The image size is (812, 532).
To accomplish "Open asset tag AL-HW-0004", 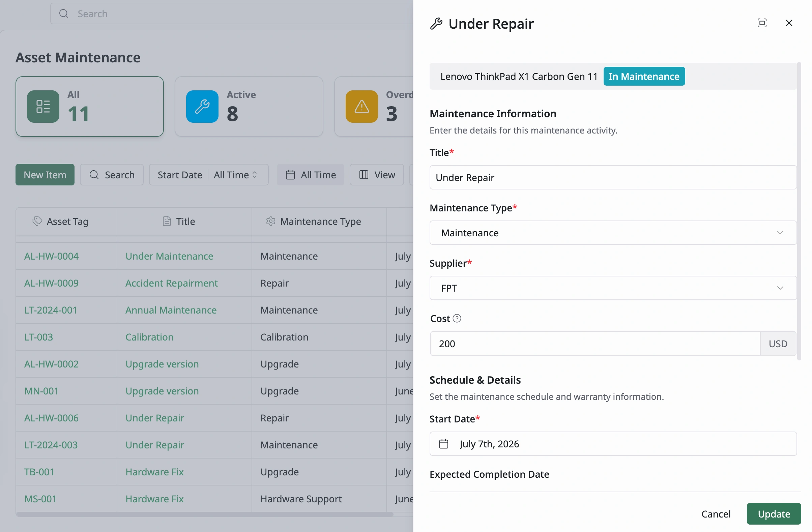I will pyautogui.click(x=51, y=256).
